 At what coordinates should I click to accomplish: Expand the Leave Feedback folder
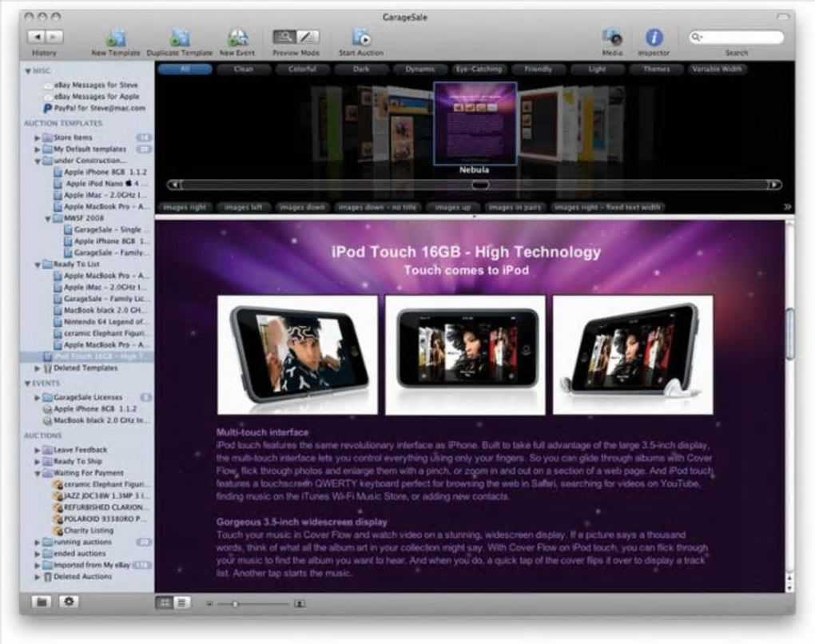tap(37, 450)
